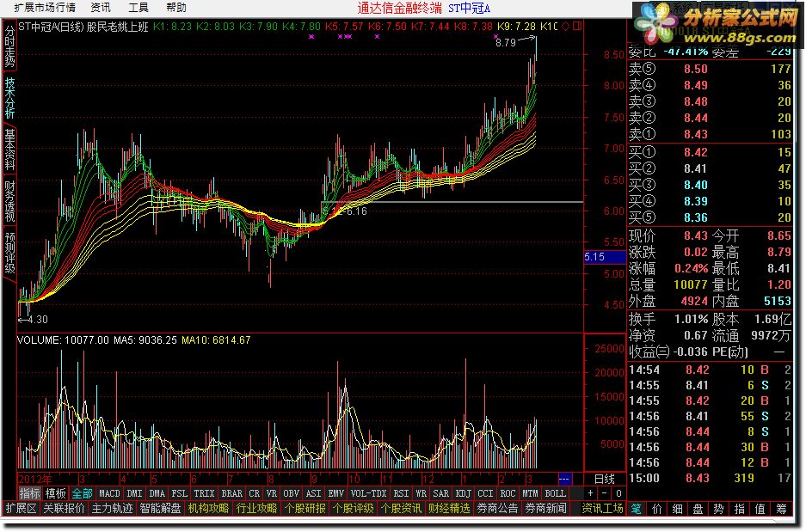This screenshot has height=532, width=806.
Task: Select the 价 tab in quote panel
Action: tap(657, 509)
